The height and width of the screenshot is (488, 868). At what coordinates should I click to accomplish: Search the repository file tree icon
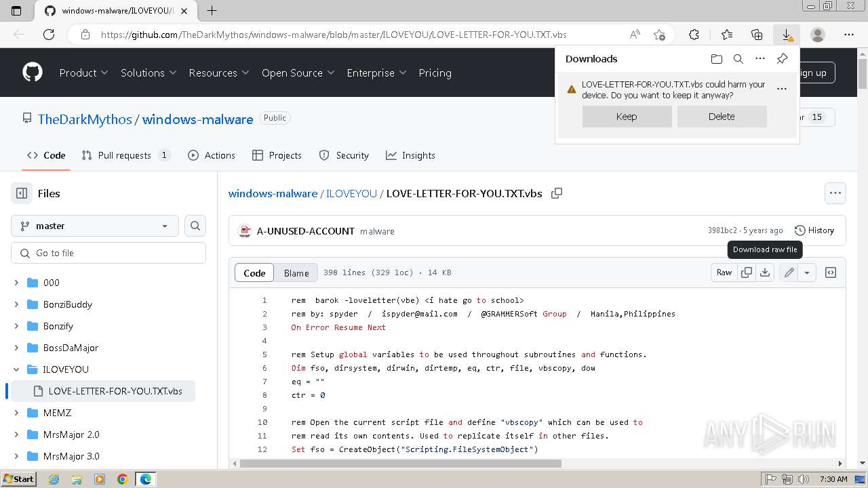click(x=195, y=226)
